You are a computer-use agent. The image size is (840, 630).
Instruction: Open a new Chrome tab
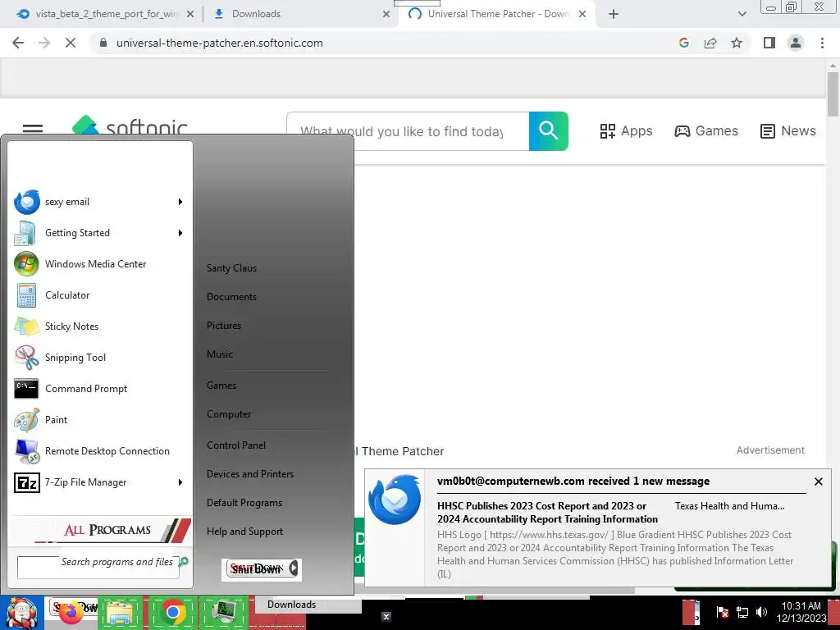614,15
